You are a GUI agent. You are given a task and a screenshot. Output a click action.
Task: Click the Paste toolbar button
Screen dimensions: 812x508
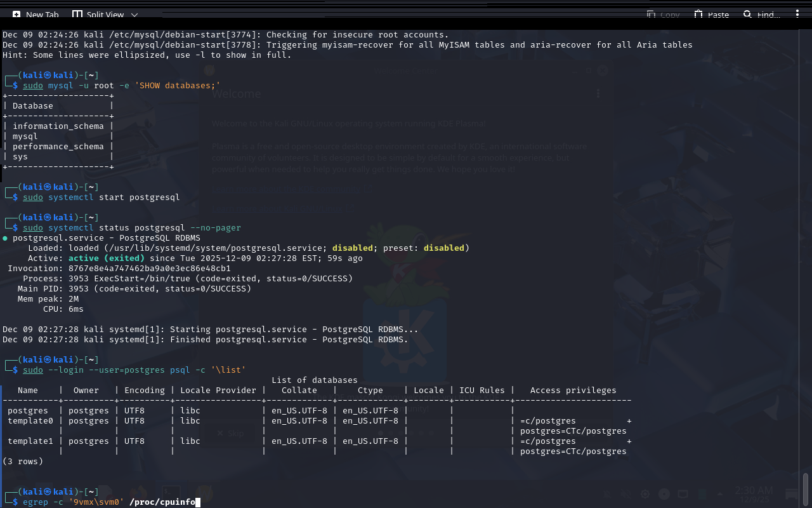(x=711, y=15)
